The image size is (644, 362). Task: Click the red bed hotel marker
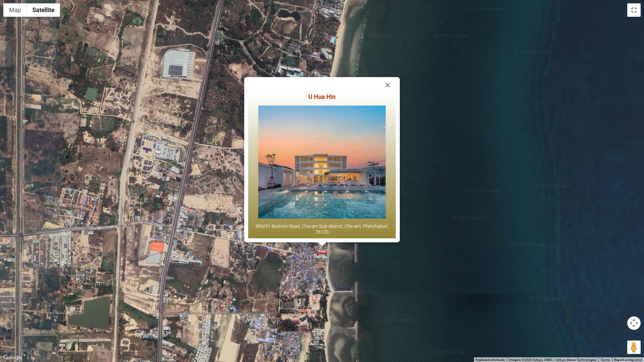click(x=322, y=252)
